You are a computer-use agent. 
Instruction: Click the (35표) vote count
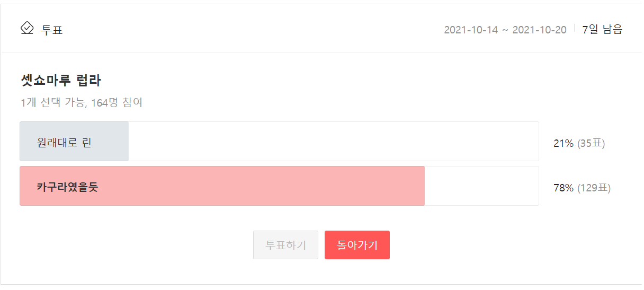(591, 143)
